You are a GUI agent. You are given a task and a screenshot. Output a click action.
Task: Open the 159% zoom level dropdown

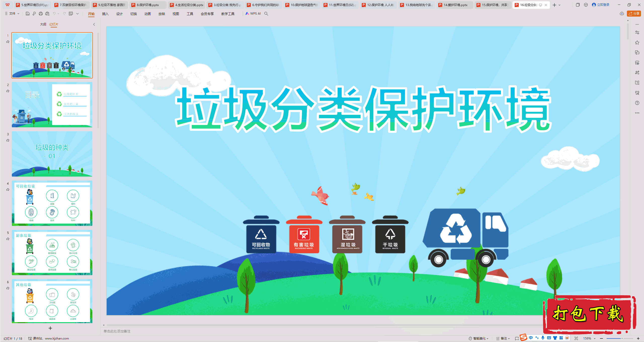(x=589, y=338)
